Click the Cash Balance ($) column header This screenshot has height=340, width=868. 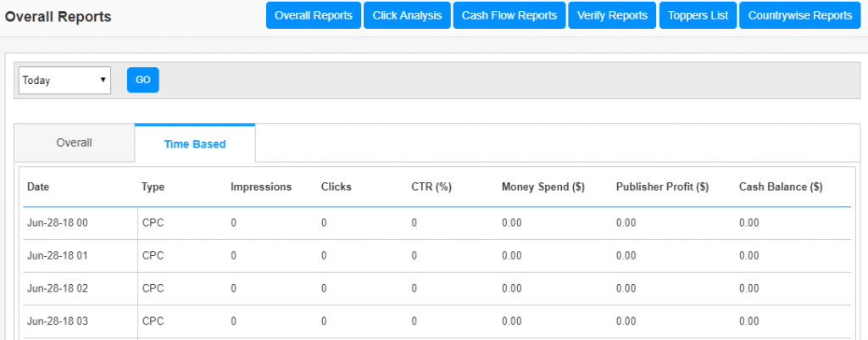click(x=781, y=187)
